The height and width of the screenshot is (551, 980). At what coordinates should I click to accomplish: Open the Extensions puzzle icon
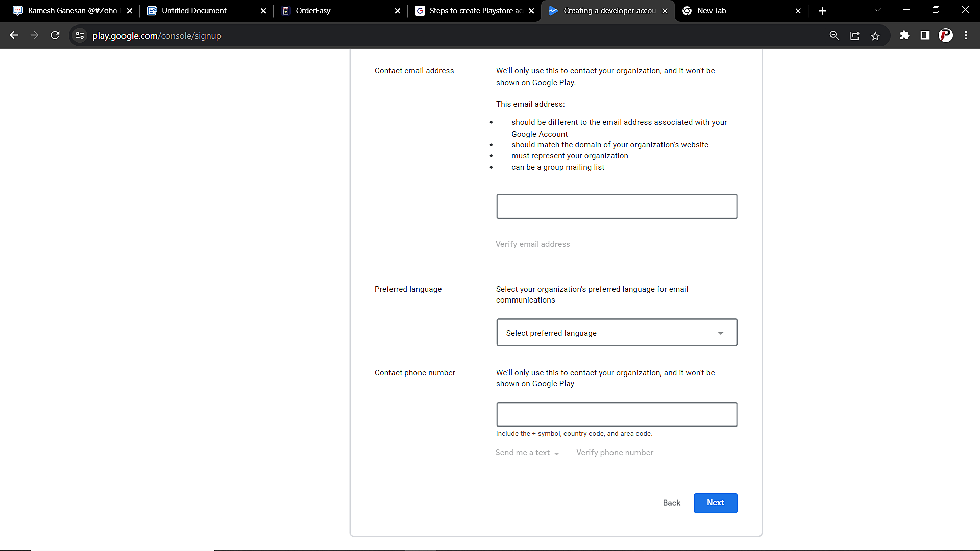[904, 35]
